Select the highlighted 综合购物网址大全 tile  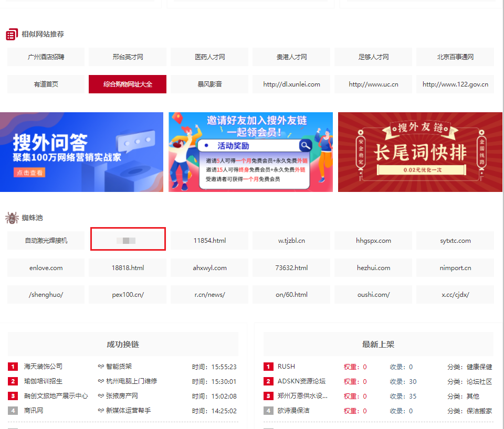128,84
